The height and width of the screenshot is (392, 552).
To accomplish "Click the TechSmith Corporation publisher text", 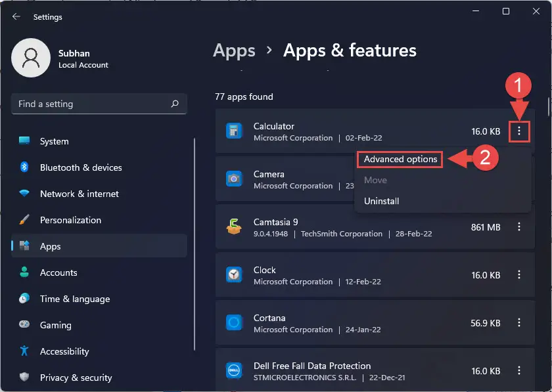I will [x=342, y=234].
